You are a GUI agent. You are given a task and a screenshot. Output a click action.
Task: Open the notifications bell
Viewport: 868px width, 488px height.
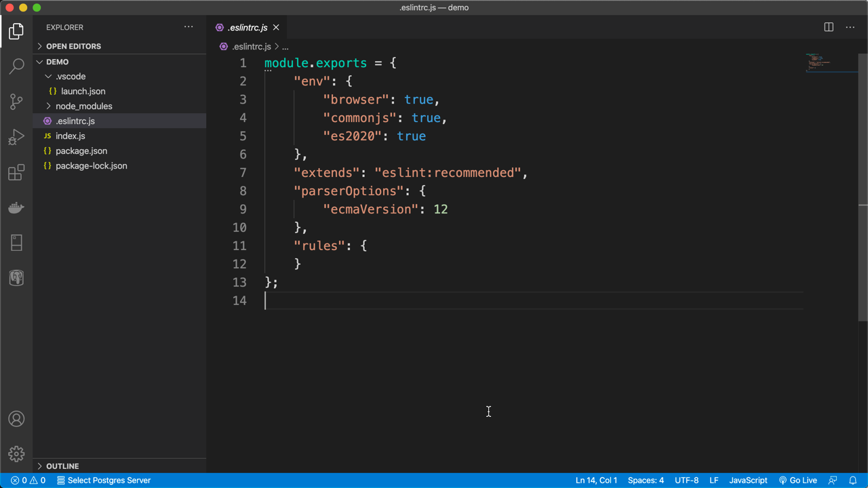coord(853,480)
